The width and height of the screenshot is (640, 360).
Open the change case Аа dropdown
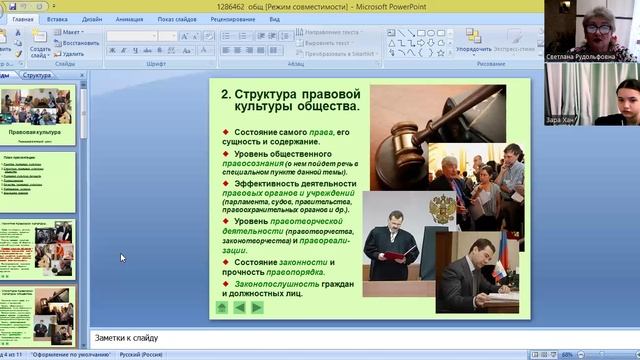(x=187, y=51)
